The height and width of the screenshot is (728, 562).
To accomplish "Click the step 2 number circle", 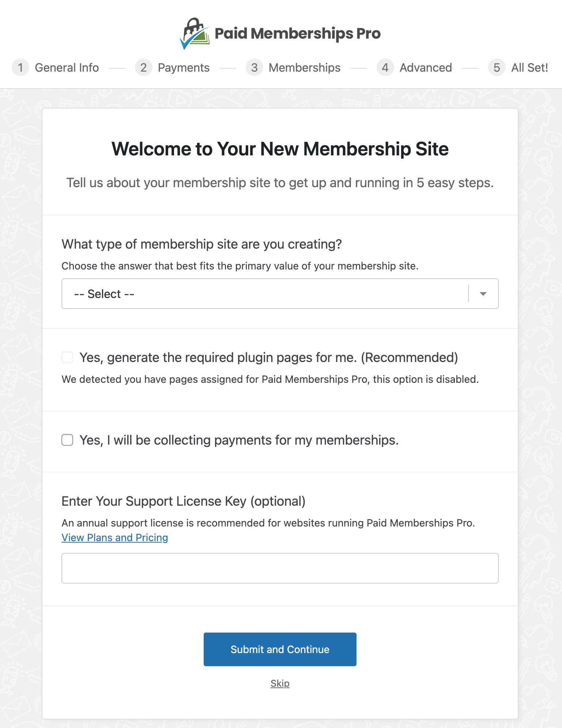I will [143, 68].
